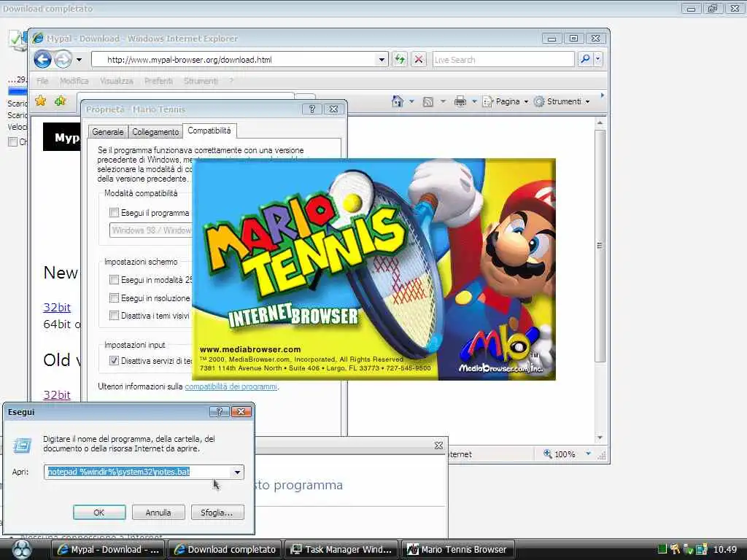Click the first 32bit download link
This screenshot has height=560, width=747.
pos(57,308)
